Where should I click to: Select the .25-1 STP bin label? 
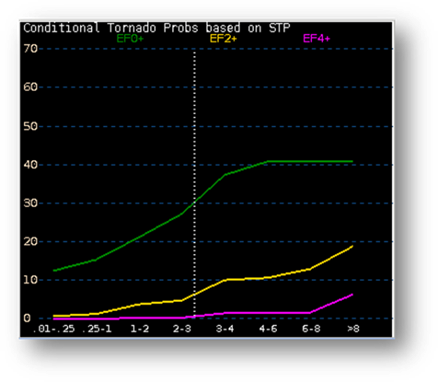tap(97, 329)
